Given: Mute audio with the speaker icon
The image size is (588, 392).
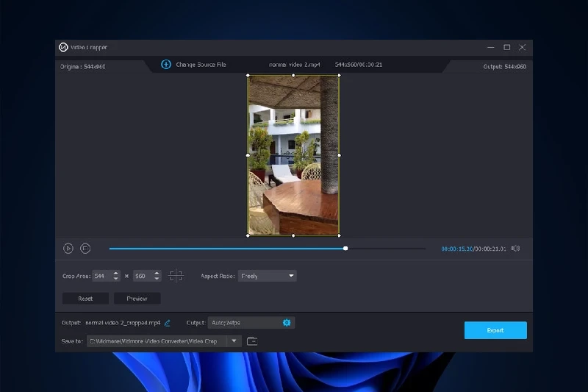Looking at the screenshot, I should tap(515, 249).
